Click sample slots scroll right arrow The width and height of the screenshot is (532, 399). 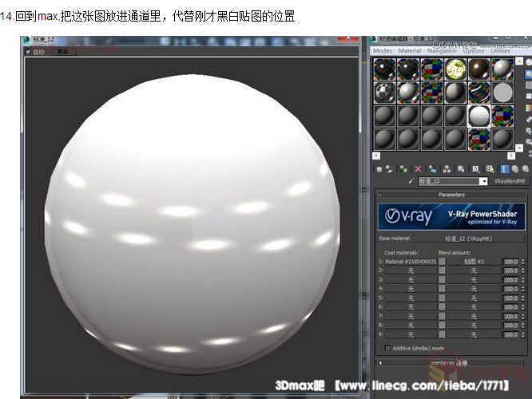(x=511, y=156)
